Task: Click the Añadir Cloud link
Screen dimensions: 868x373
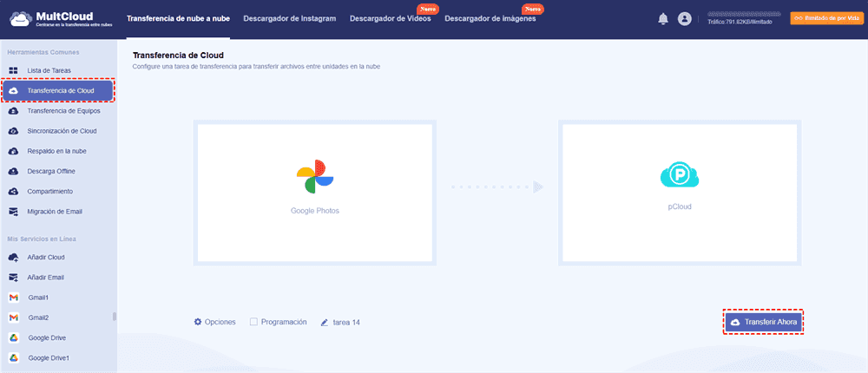Action: pyautogui.click(x=46, y=258)
